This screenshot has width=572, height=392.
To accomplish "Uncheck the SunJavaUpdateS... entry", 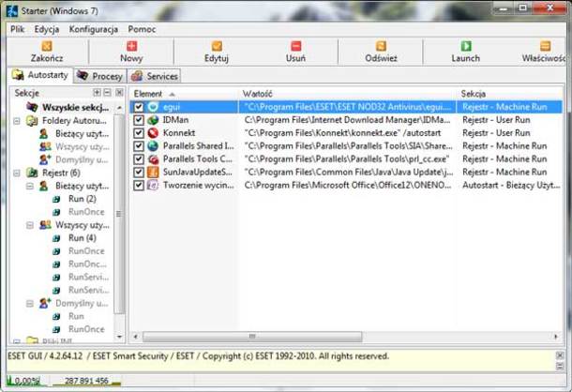I will click(x=139, y=173).
